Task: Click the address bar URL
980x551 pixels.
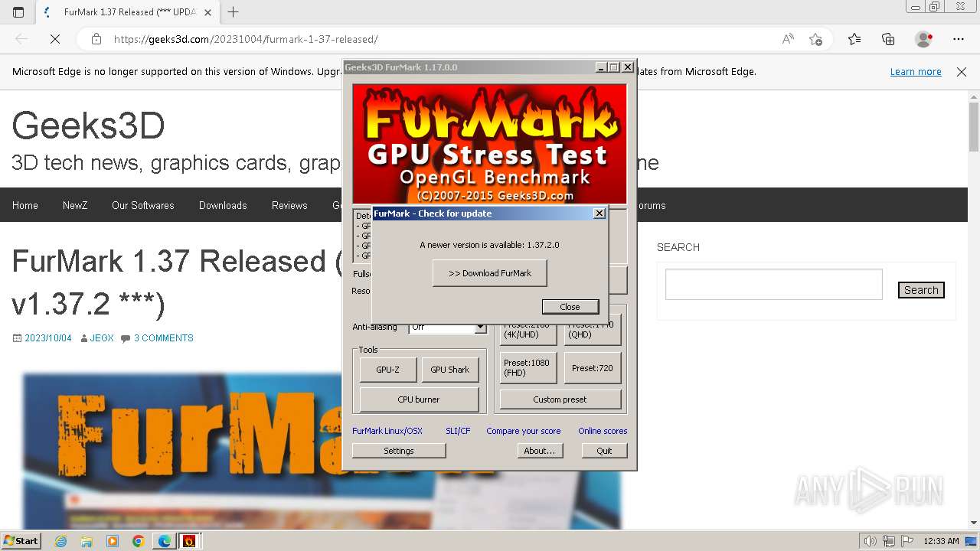Action: [246, 39]
